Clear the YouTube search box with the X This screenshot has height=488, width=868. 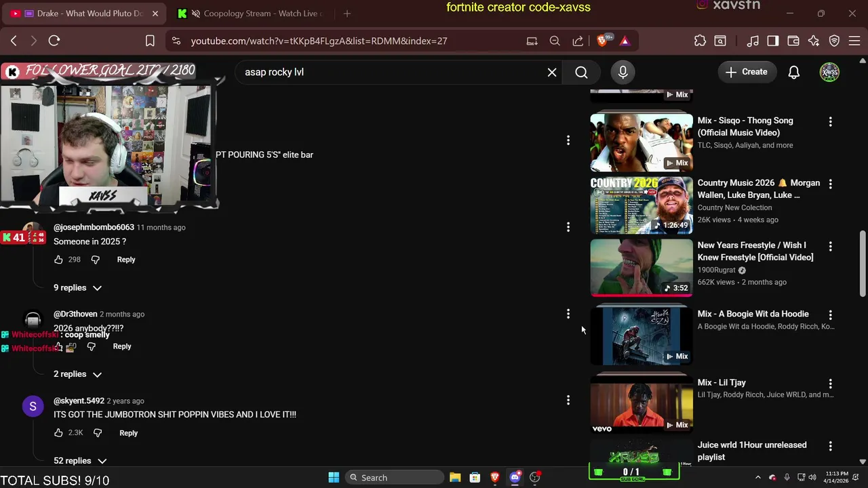pyautogui.click(x=552, y=72)
